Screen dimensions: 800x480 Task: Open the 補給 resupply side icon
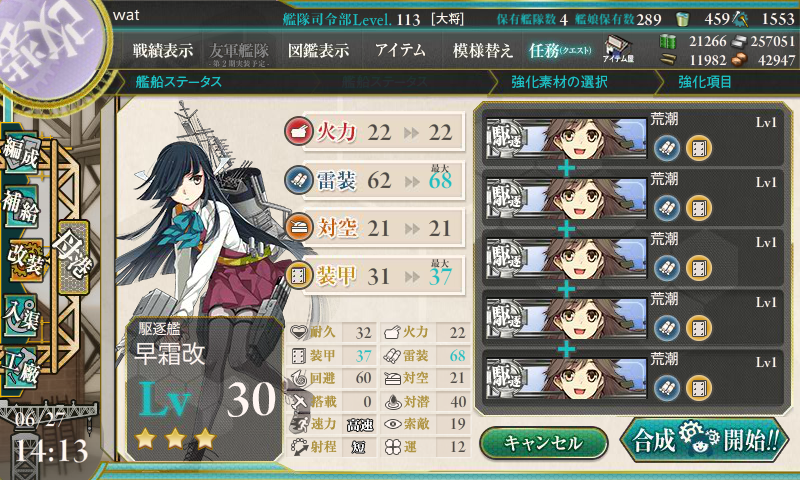pyautogui.click(x=21, y=206)
